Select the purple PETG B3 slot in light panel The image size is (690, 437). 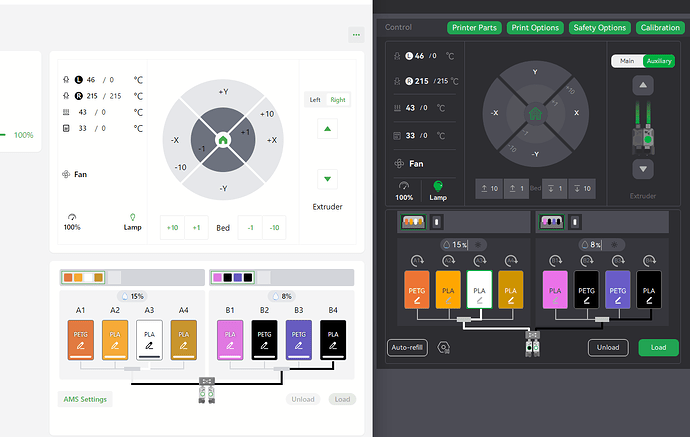[x=299, y=340]
